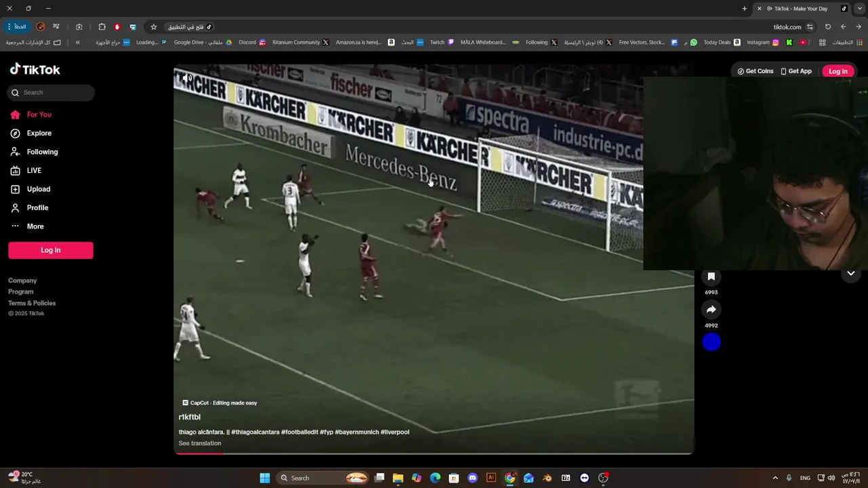Viewport: 868px width, 488px height.
Task: Open the Today Deals bookmark
Action: tap(722, 42)
